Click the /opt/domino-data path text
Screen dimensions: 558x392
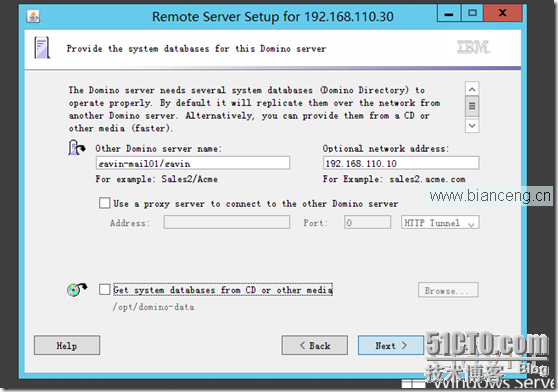154,307
